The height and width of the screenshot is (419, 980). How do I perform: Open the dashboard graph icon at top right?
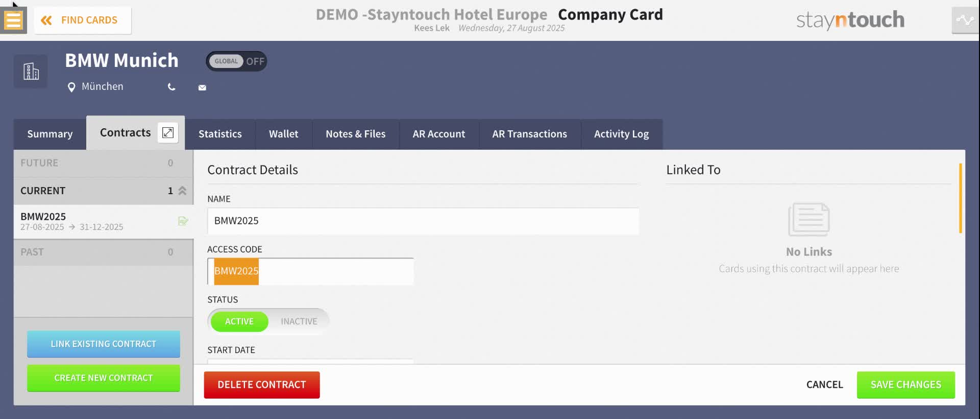pyautogui.click(x=965, y=20)
